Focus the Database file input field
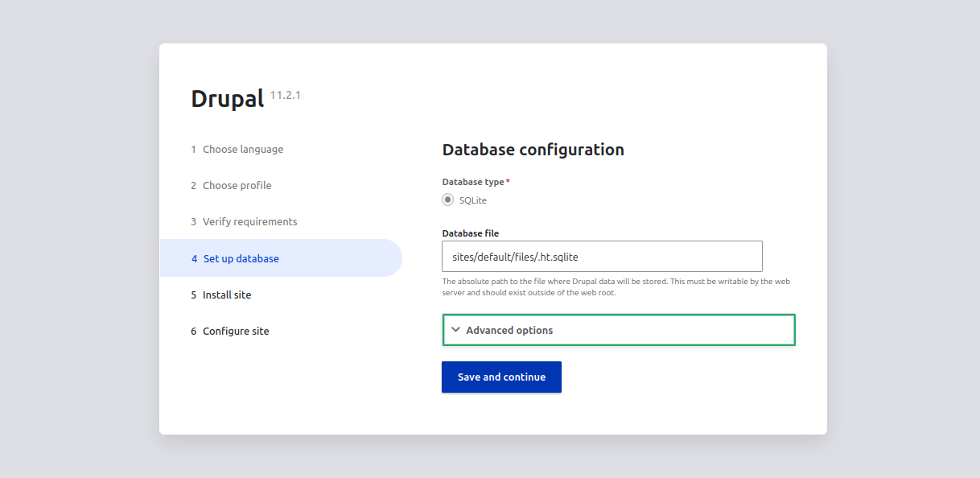The height and width of the screenshot is (478, 980). pos(603,257)
